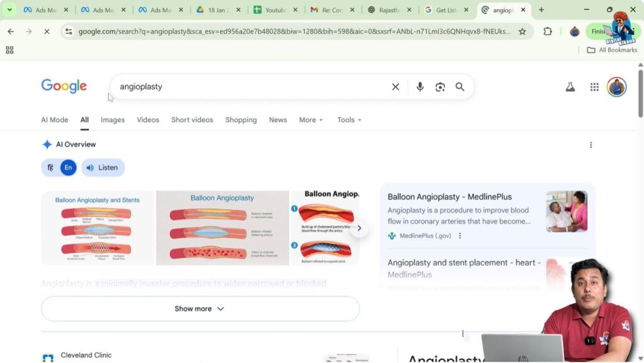Screen dimensions: 644x363
Task: Open the More results dropdown
Action: coord(309,120)
